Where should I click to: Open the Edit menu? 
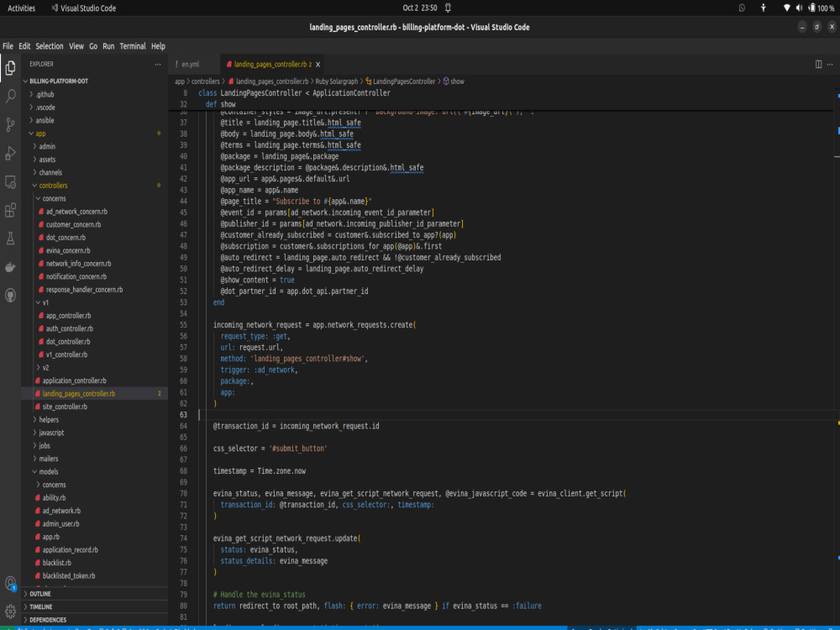(24, 46)
